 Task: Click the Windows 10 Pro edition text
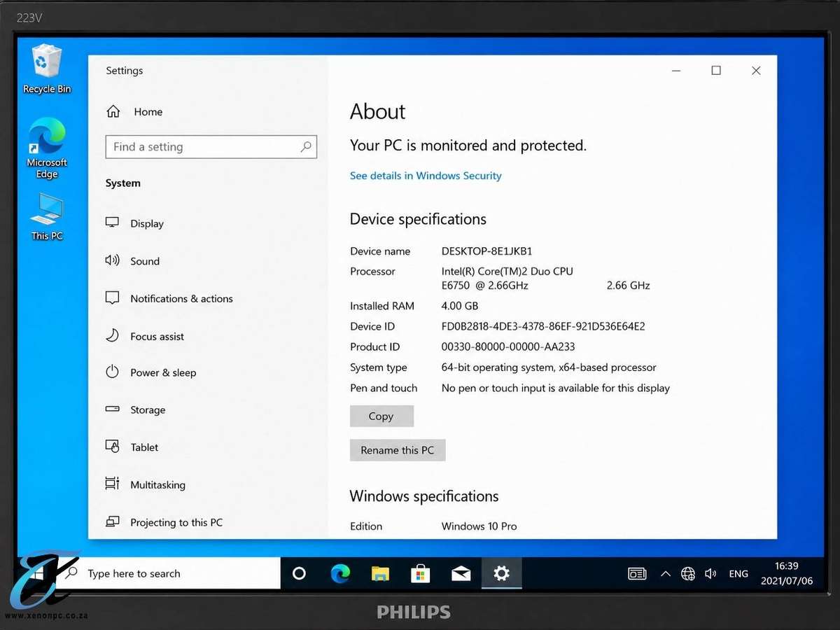click(x=479, y=526)
